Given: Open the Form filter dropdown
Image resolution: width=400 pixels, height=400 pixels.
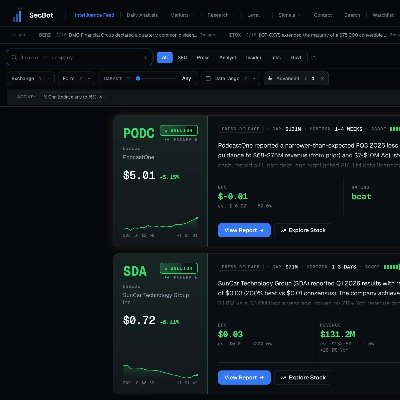Looking at the screenshot, I should 77,78.
